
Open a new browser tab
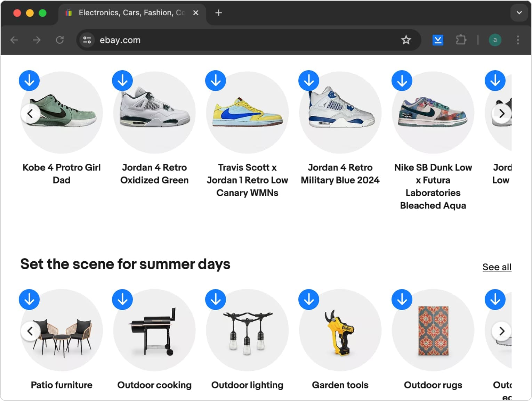pyautogui.click(x=218, y=13)
